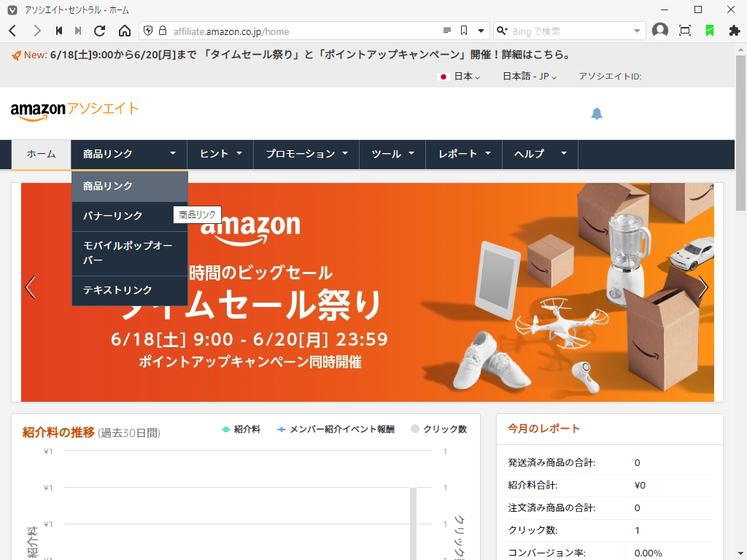Click the 紹介料合計 value ¥0
747x560 pixels.
[x=640, y=485]
